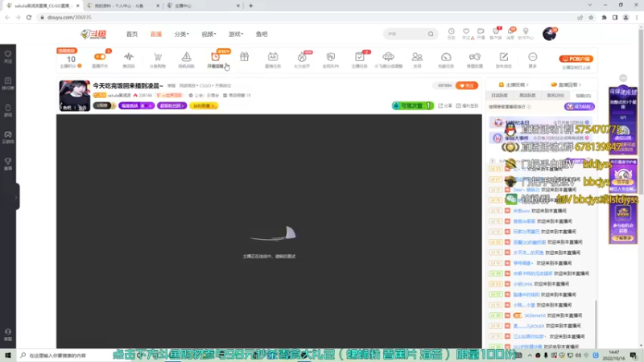644x362 pixels.
Task: Click the purple 福星挑战 badge
Action: (136, 105)
